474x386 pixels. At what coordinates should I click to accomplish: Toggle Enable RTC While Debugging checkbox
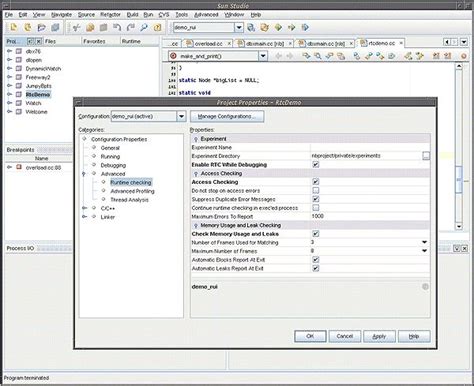click(x=316, y=164)
